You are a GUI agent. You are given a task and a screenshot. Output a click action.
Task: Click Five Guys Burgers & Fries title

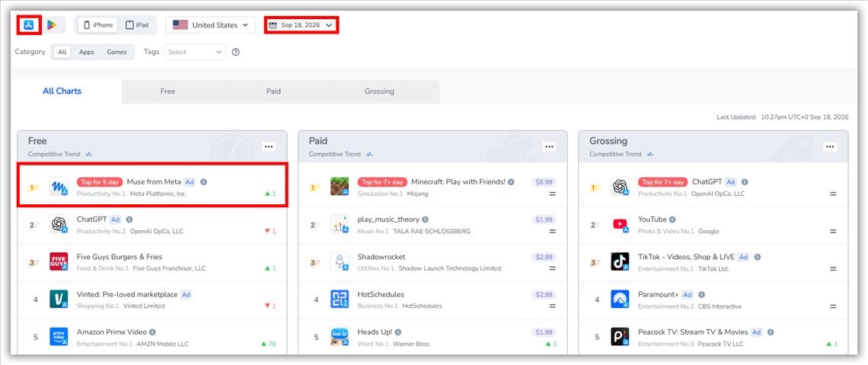click(120, 257)
